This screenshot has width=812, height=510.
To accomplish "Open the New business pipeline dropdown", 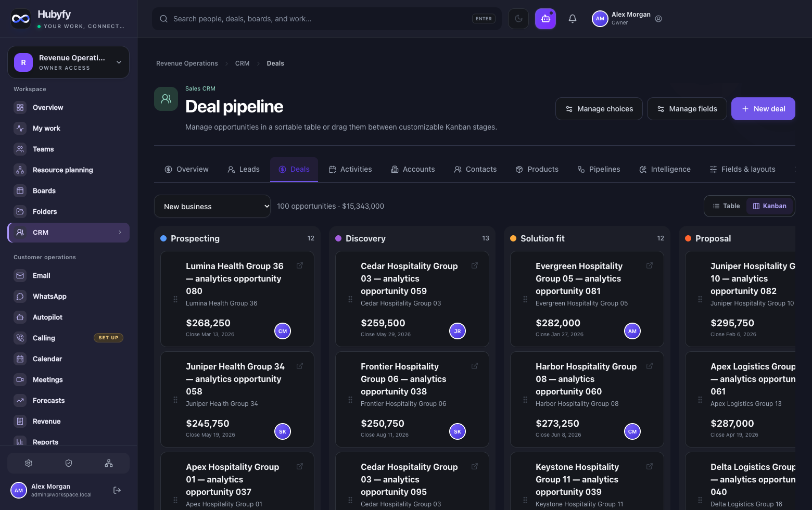I will point(212,206).
